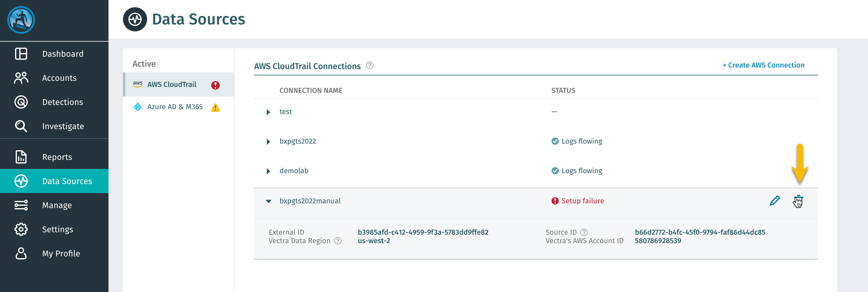The height and width of the screenshot is (292, 868).
Task: Click the External ID value
Action: click(423, 232)
